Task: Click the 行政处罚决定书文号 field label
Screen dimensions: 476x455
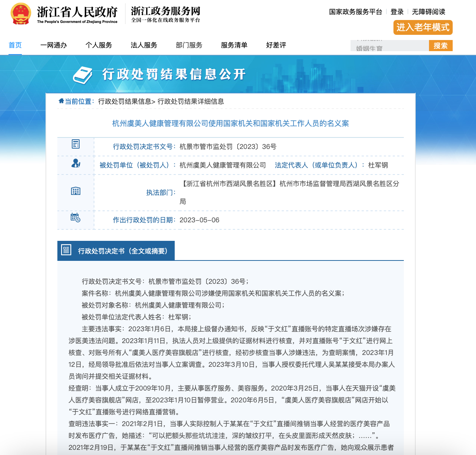Action: tap(144, 147)
